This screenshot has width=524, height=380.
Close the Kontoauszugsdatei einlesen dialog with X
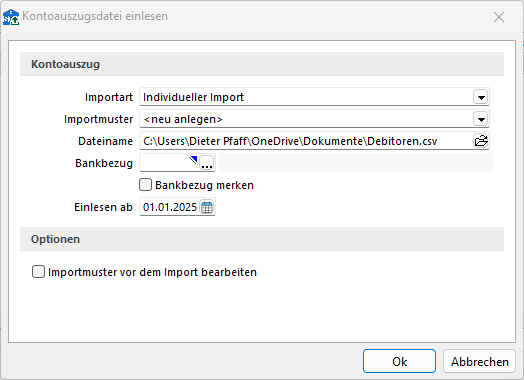point(499,17)
